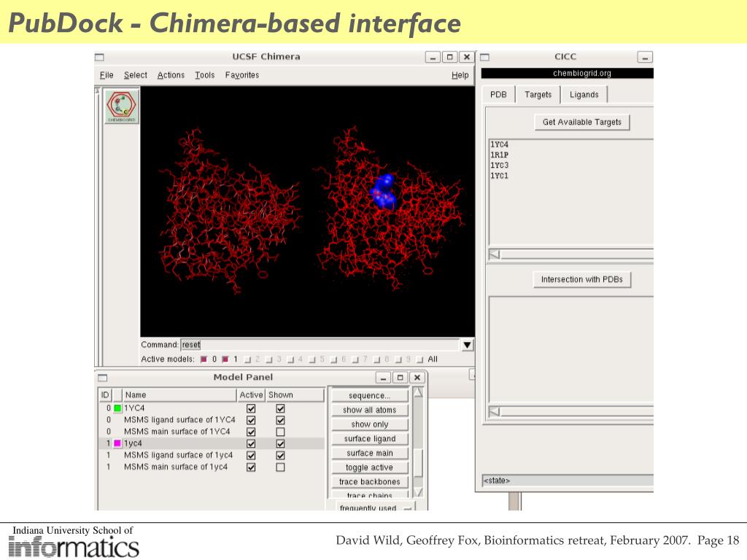Toggle Shown checkbox for 1yc4 model row
747x560 pixels.
click(280, 443)
